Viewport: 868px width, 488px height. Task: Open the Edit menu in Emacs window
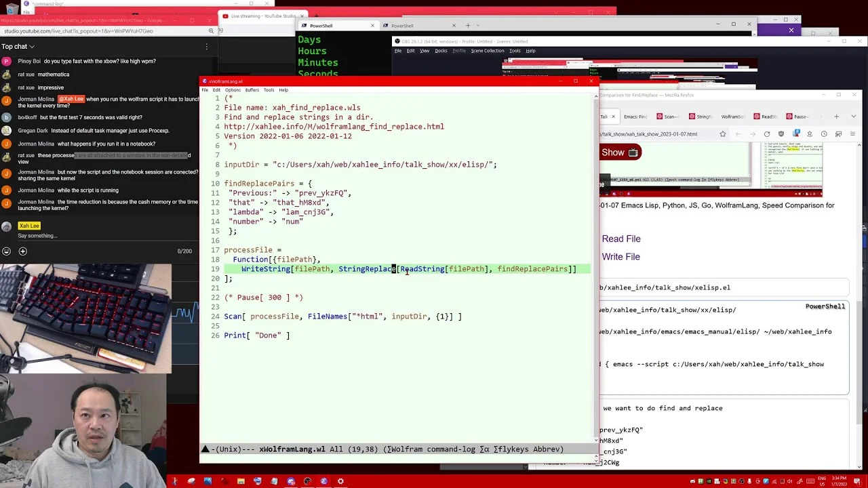(x=216, y=90)
